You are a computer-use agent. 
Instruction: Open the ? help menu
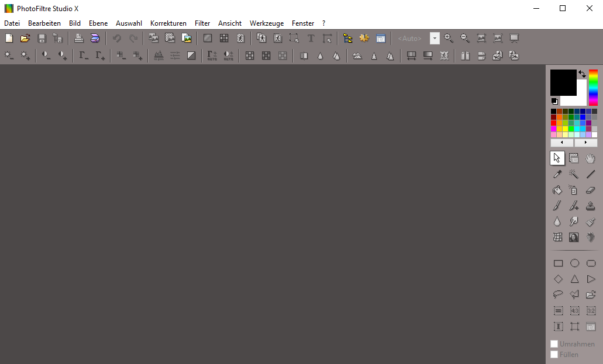point(324,23)
